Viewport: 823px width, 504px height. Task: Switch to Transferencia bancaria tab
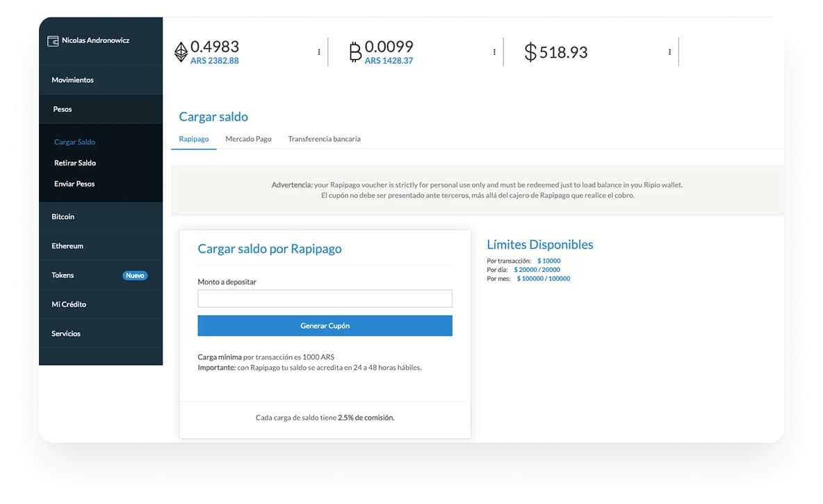coord(325,139)
